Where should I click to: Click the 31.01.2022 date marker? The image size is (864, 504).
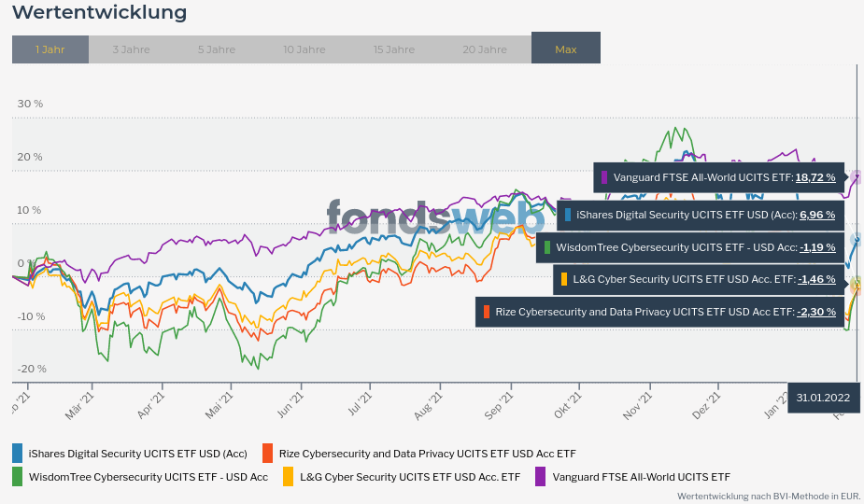[823, 398]
